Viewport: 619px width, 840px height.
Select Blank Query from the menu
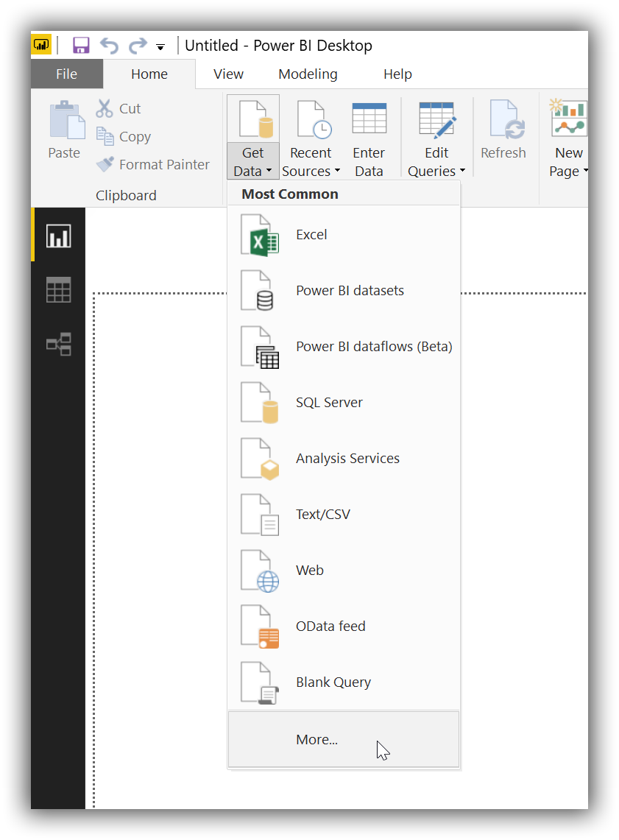pyautogui.click(x=333, y=682)
